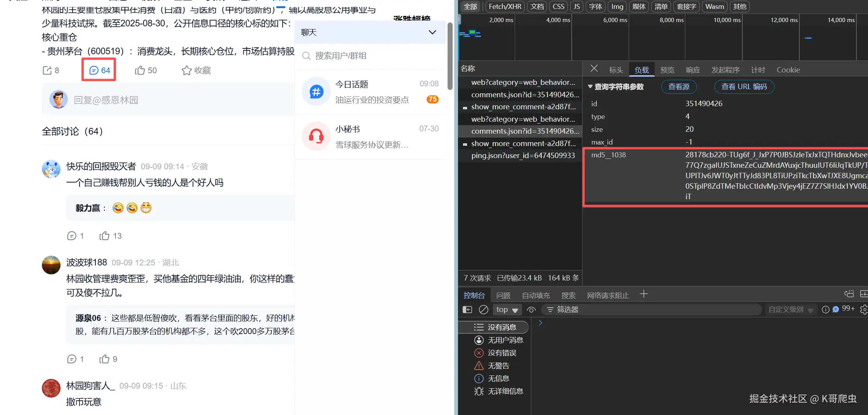Toggle the 媒体 network filter
Viewport: 868px width, 415px height.
click(639, 7)
